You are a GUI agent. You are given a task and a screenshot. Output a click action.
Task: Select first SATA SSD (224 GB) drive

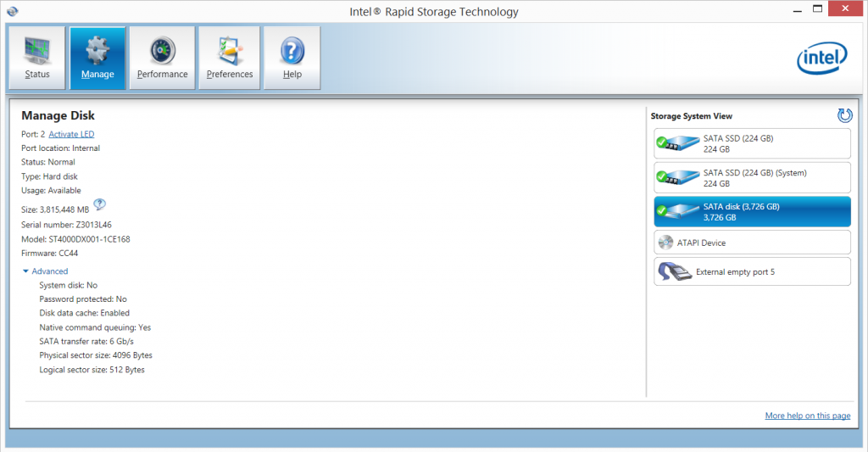(x=752, y=144)
